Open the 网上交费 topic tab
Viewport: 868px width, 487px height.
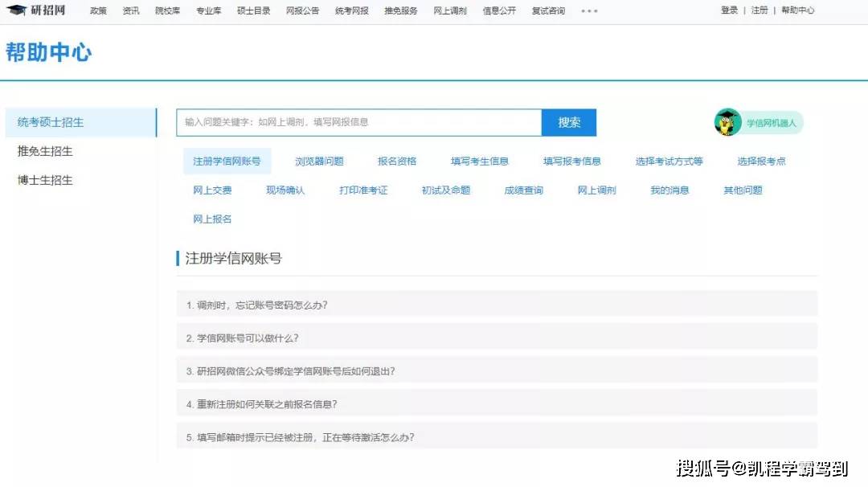click(x=212, y=190)
